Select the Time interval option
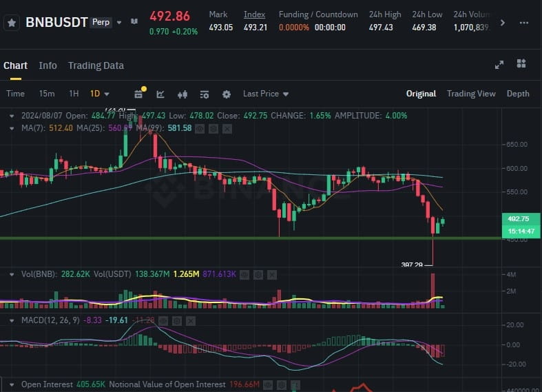Screen dimensions: 542x392 tap(16, 94)
